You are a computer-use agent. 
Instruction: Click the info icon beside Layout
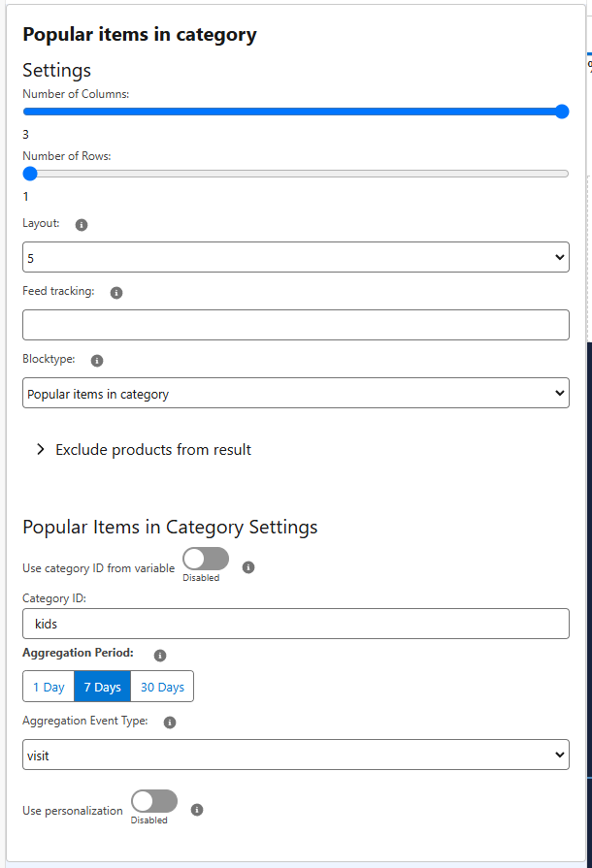(82, 225)
